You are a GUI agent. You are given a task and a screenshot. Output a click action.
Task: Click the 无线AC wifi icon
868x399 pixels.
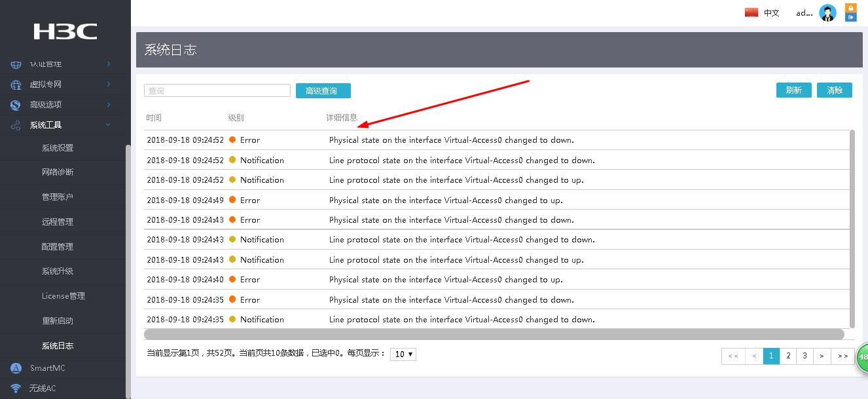[x=16, y=389]
